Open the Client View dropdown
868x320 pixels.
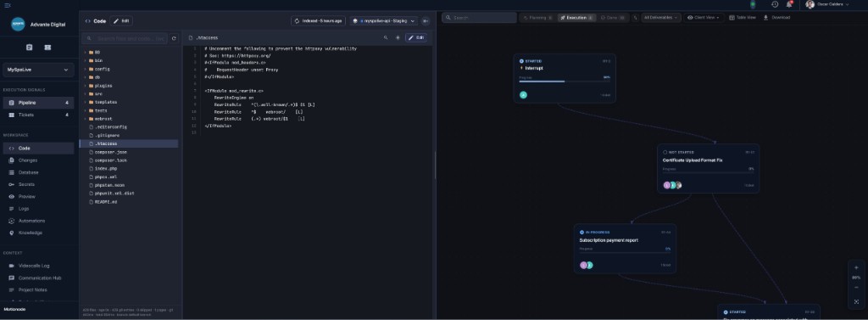point(704,18)
